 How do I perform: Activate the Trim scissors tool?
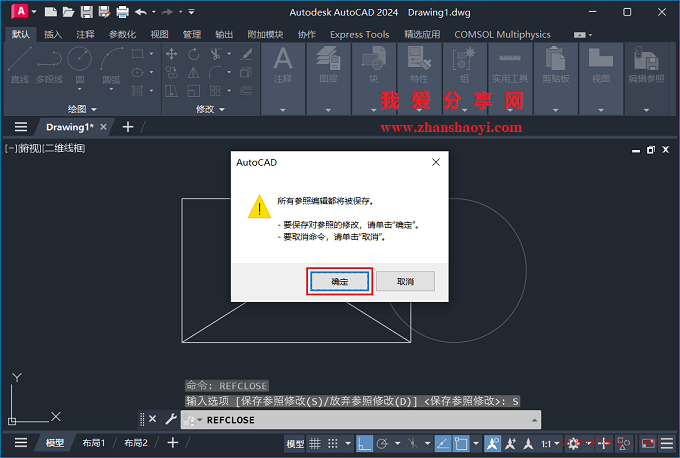215,54
